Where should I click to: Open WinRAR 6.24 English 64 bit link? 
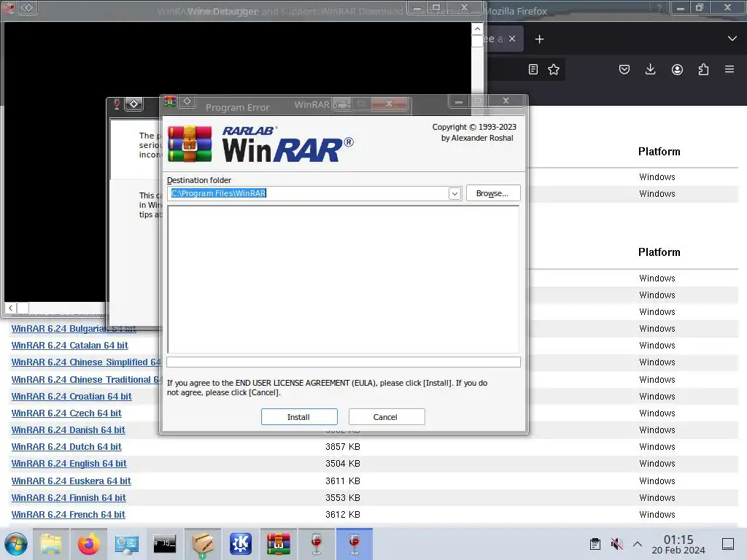[69, 463]
